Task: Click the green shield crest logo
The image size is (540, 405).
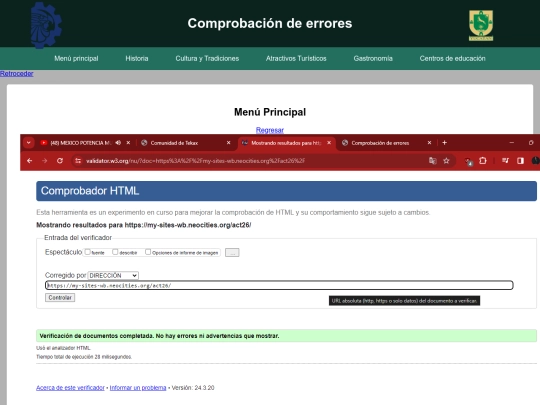Action: [481, 25]
